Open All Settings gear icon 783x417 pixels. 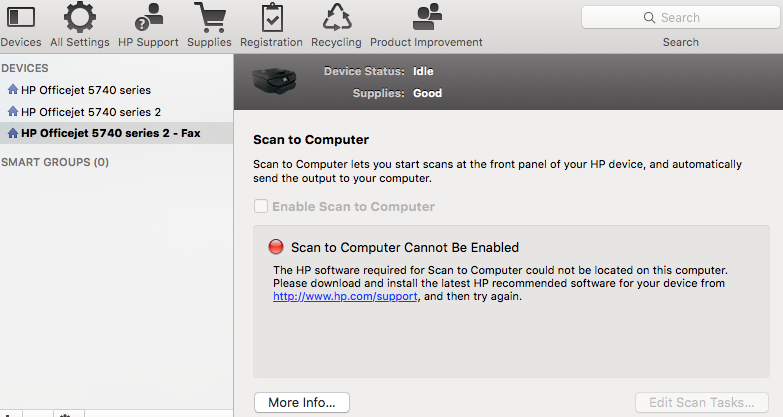(79, 18)
